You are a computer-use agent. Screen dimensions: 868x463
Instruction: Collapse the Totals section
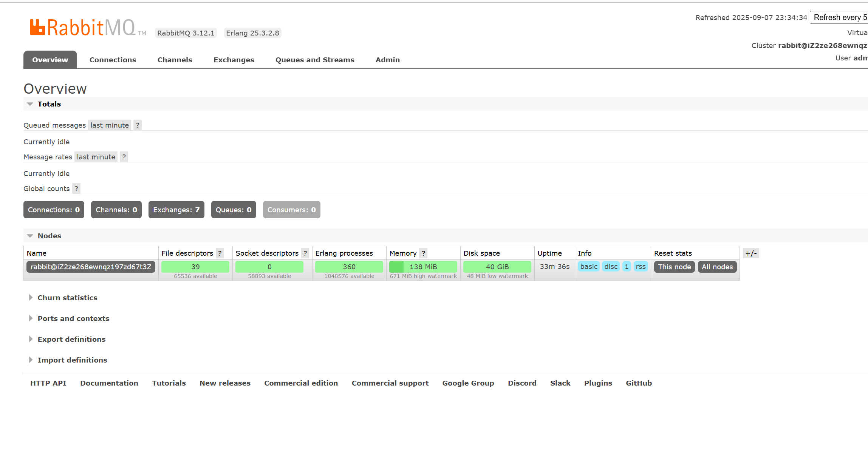point(49,104)
